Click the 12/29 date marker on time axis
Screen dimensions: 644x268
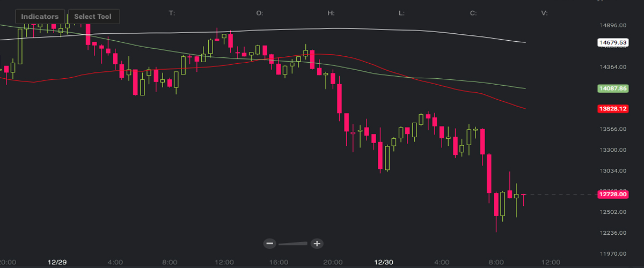[56, 262]
